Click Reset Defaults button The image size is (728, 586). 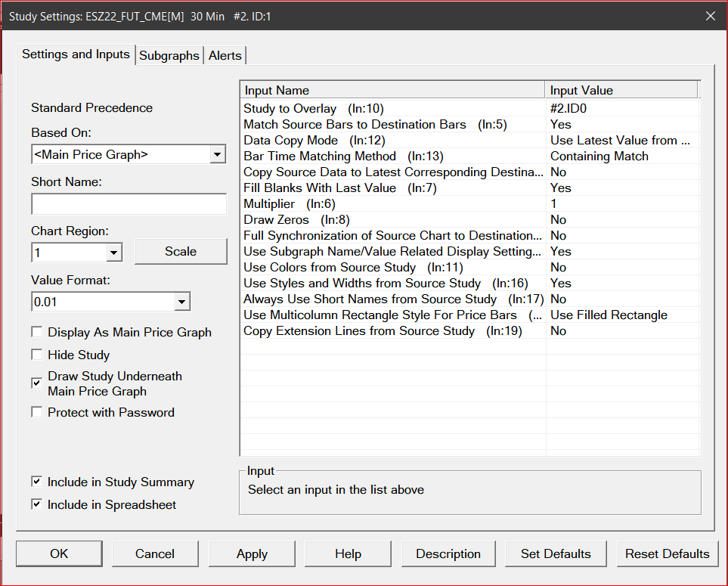point(667,553)
